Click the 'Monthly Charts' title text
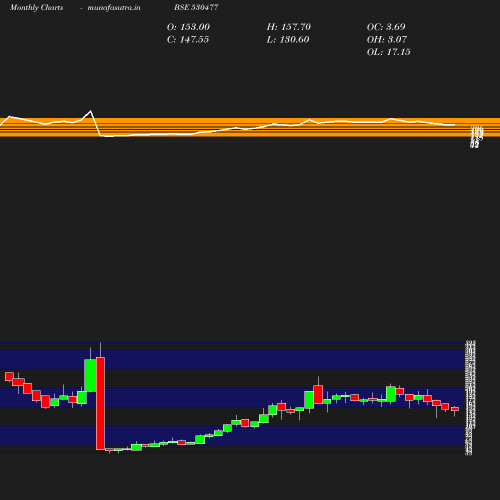Image resolution: width=500 pixels, height=500 pixels. (36, 8)
